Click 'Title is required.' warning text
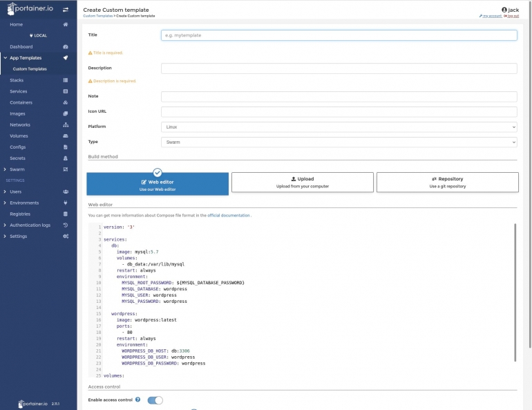The height and width of the screenshot is (410, 532). pyautogui.click(x=108, y=53)
